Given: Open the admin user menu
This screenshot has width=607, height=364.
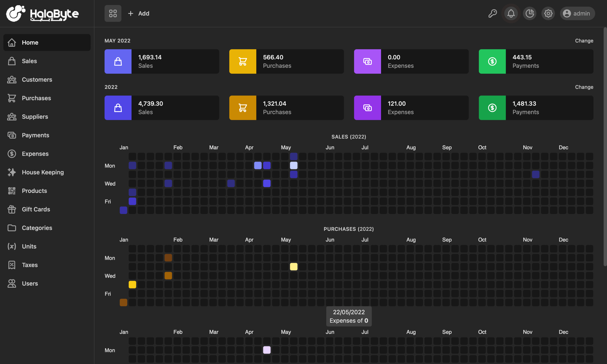Looking at the screenshot, I should [x=577, y=14].
